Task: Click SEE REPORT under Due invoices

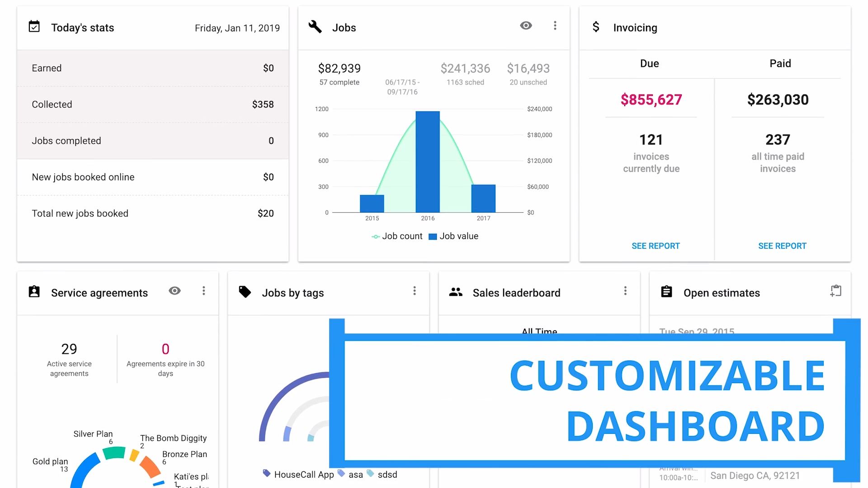Action: coord(656,246)
